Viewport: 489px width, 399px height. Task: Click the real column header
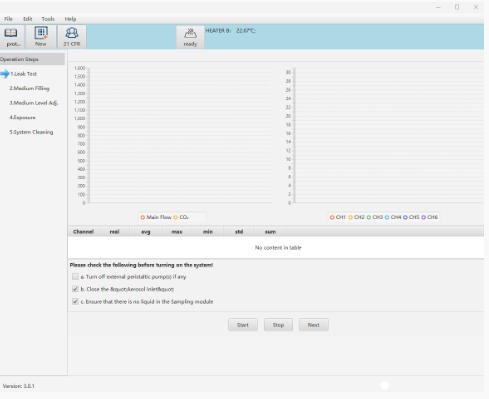(x=114, y=232)
